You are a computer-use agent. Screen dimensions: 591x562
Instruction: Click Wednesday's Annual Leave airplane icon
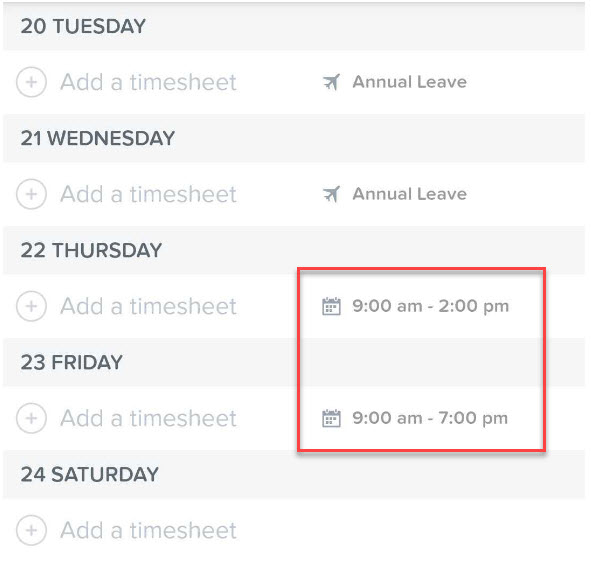tap(331, 194)
